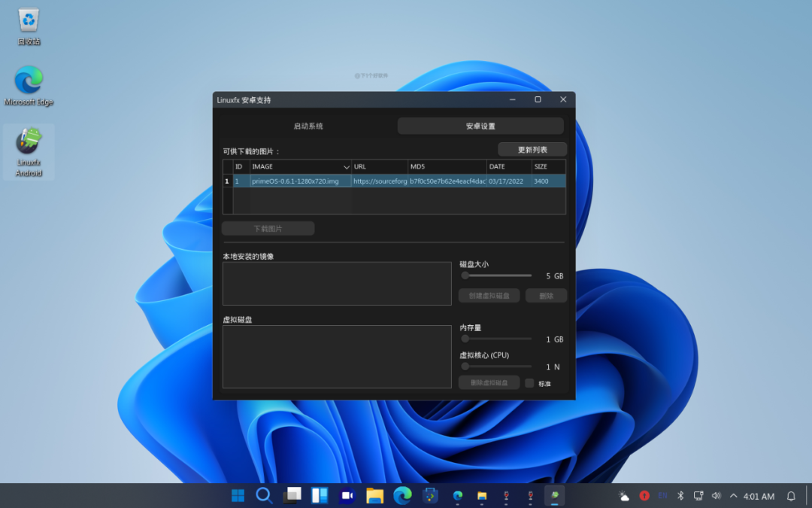The width and height of the screenshot is (812, 508).
Task: Open the IMAGE column dropdown arrow
Action: (x=345, y=166)
